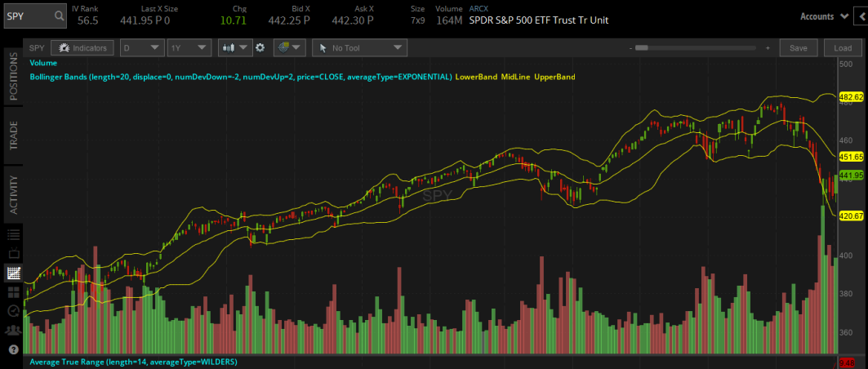Click the plus zoom-in button
The width and height of the screenshot is (868, 369).
click(768, 48)
